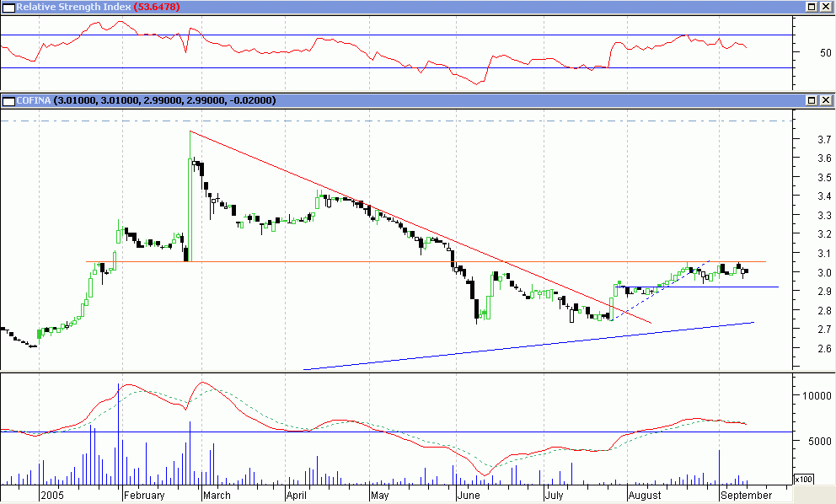836x504 pixels.
Task: Click the 5000 volume axis label
Action: (820, 441)
